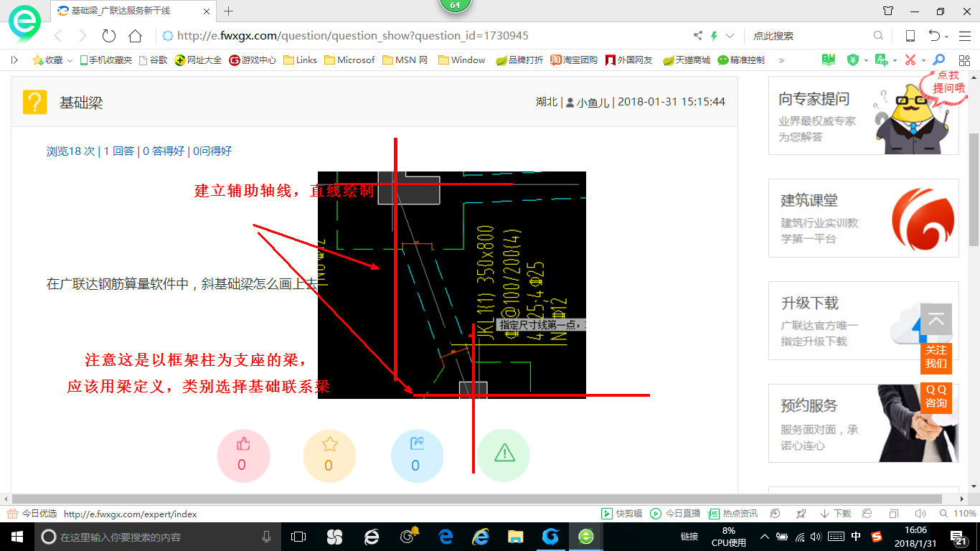Click the green lightning speed-mode icon

click(x=714, y=36)
